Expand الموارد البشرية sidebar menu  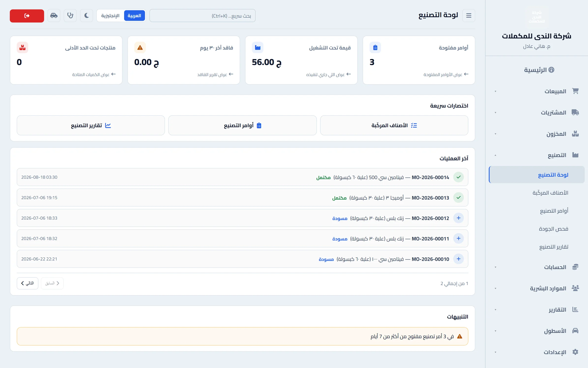pyautogui.click(x=537, y=289)
